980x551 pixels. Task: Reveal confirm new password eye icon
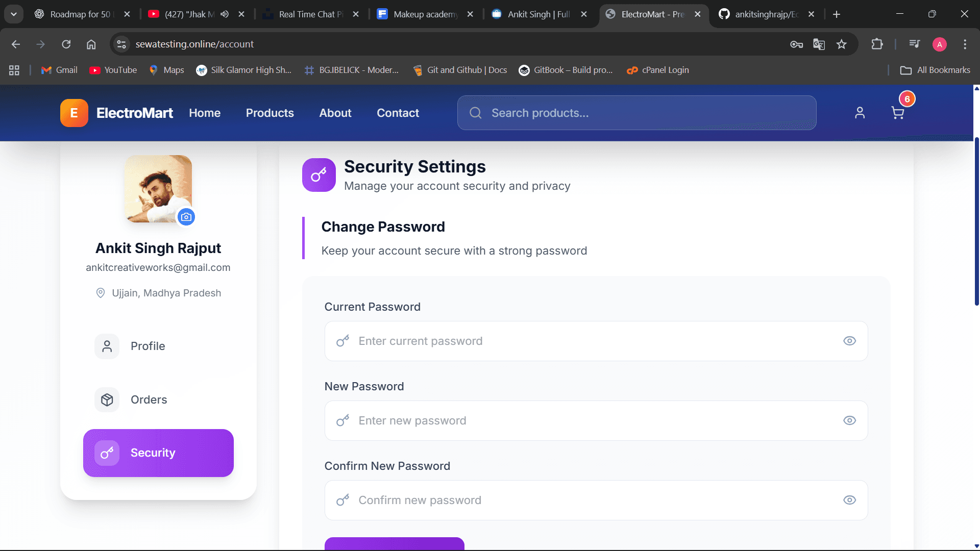tap(849, 500)
